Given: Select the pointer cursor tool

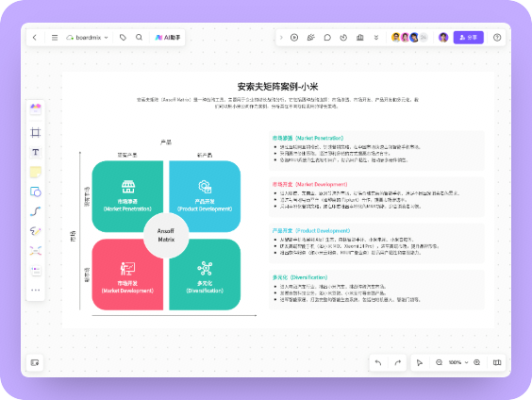Looking at the screenshot, I should coord(420,362).
